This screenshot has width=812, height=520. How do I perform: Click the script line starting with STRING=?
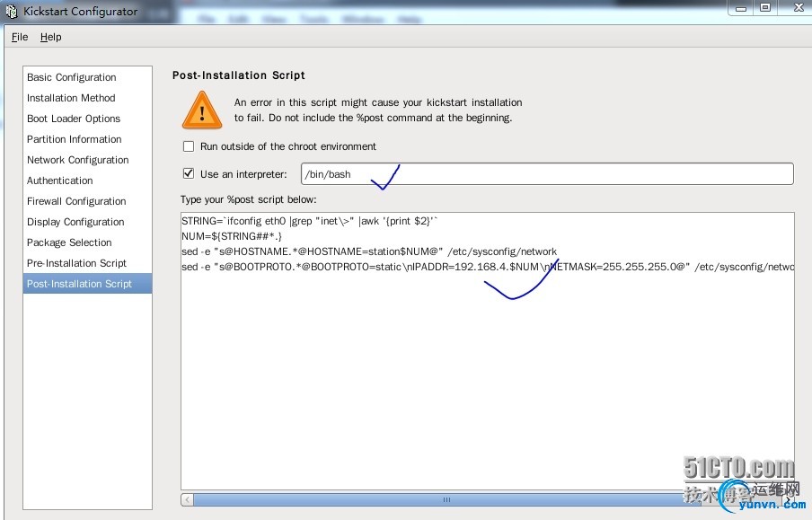(310, 221)
